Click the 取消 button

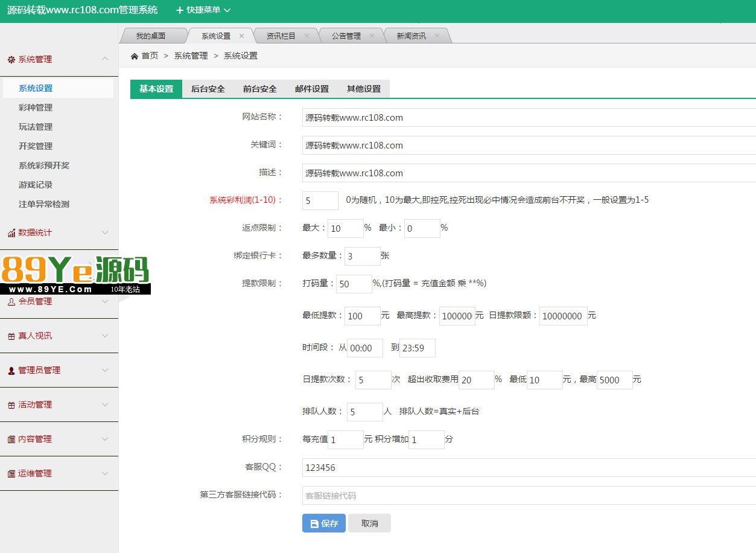point(369,523)
